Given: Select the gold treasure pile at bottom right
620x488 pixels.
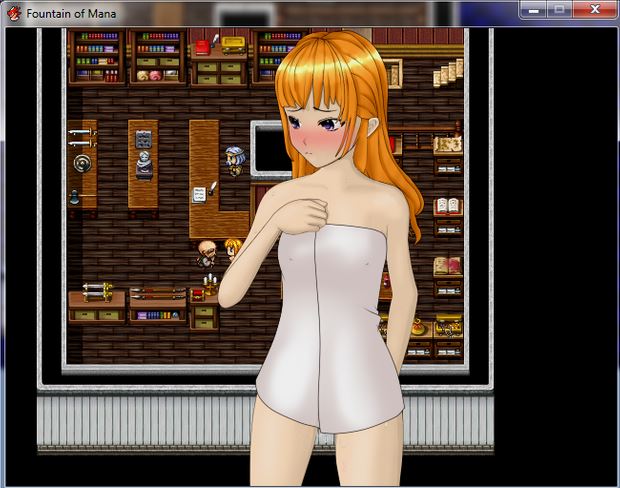Looking at the screenshot, I should 447,326.
